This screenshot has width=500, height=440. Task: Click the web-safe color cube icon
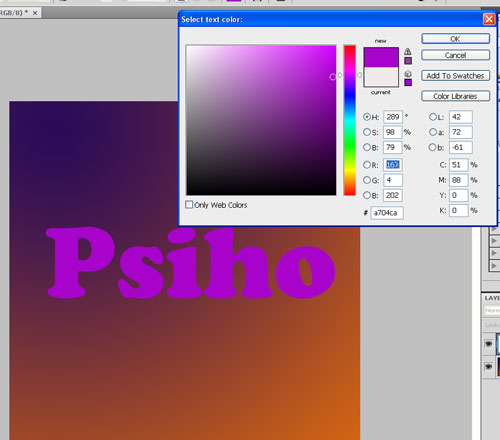pyautogui.click(x=408, y=74)
